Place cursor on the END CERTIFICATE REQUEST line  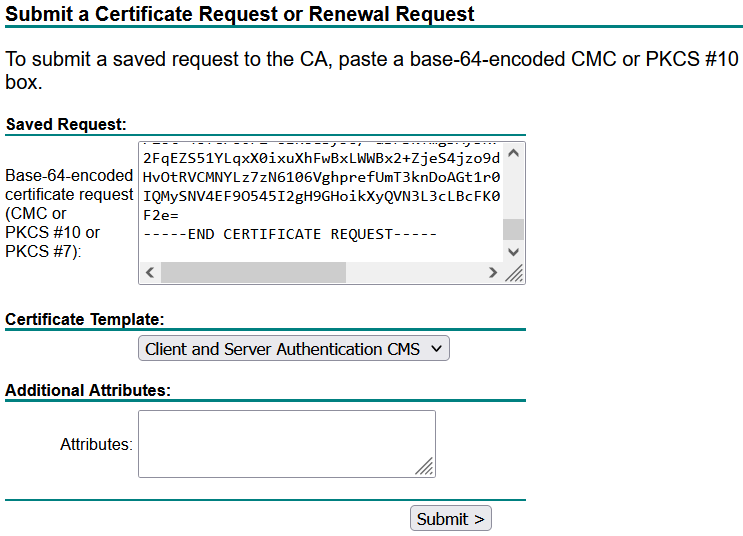[290, 234]
